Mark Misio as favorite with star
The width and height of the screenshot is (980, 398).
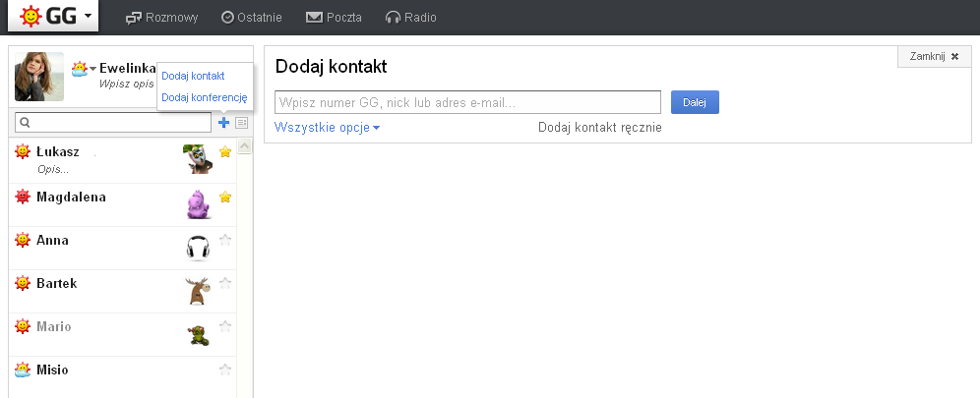point(225,370)
